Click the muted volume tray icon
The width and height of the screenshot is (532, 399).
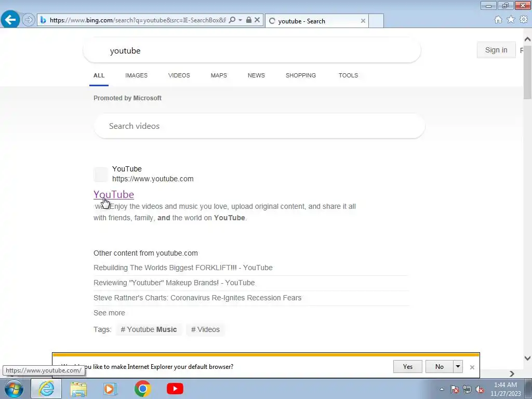coord(480,390)
